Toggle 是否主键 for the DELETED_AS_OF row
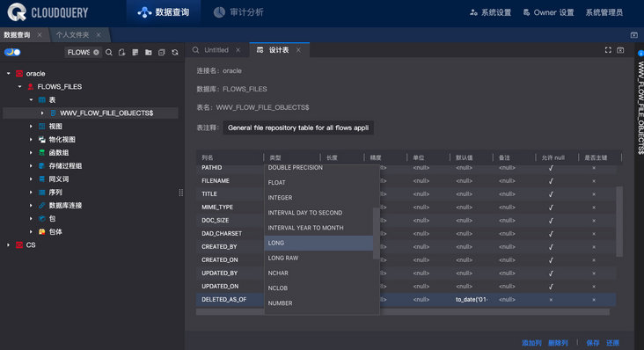 coord(594,300)
